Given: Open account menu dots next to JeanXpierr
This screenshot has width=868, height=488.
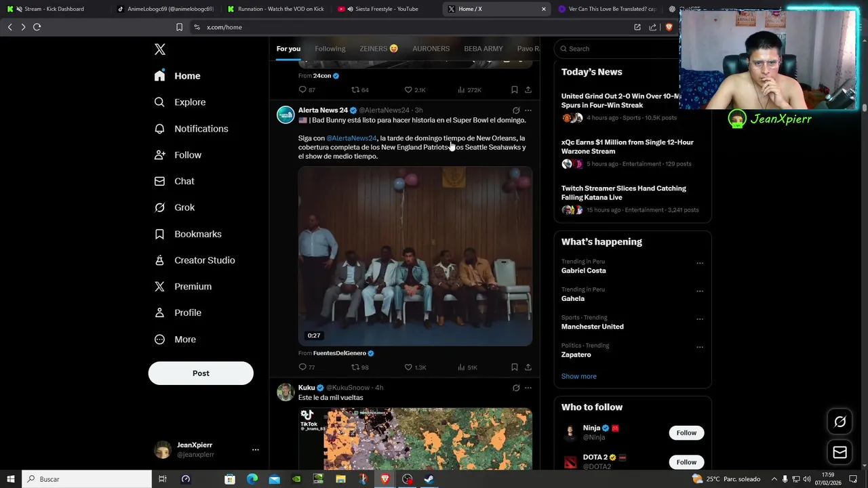Looking at the screenshot, I should point(256,449).
